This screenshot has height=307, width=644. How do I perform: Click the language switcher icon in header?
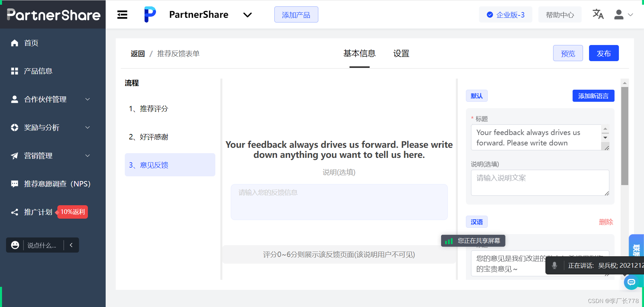pos(598,14)
